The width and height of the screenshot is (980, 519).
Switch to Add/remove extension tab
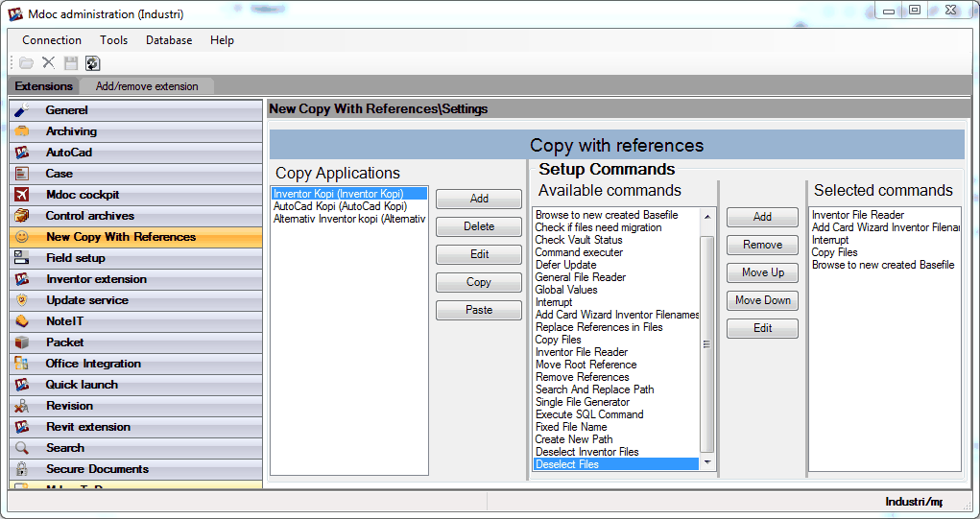147,86
